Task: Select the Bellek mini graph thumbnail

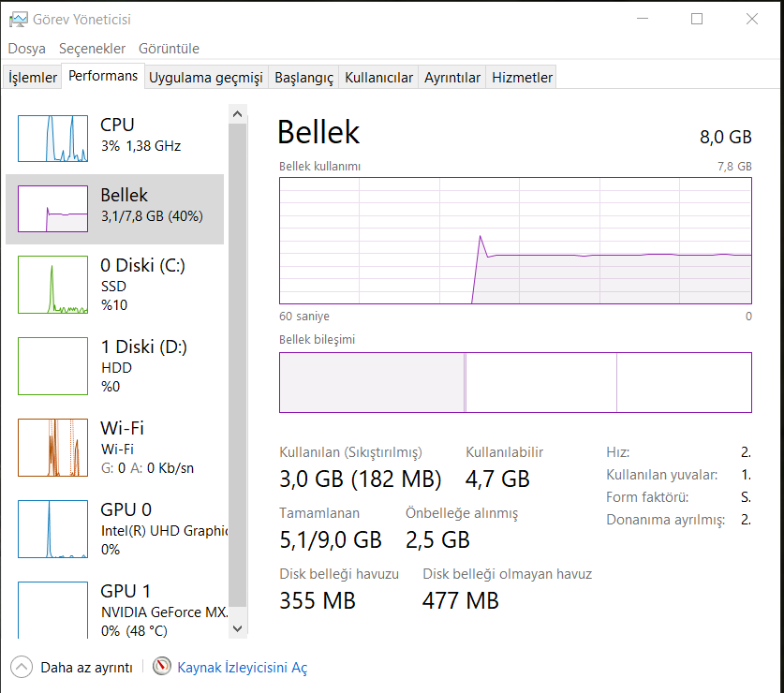Action: point(52,209)
